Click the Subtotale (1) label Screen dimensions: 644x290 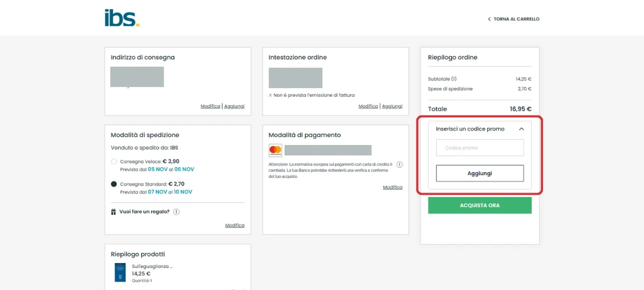(x=442, y=79)
